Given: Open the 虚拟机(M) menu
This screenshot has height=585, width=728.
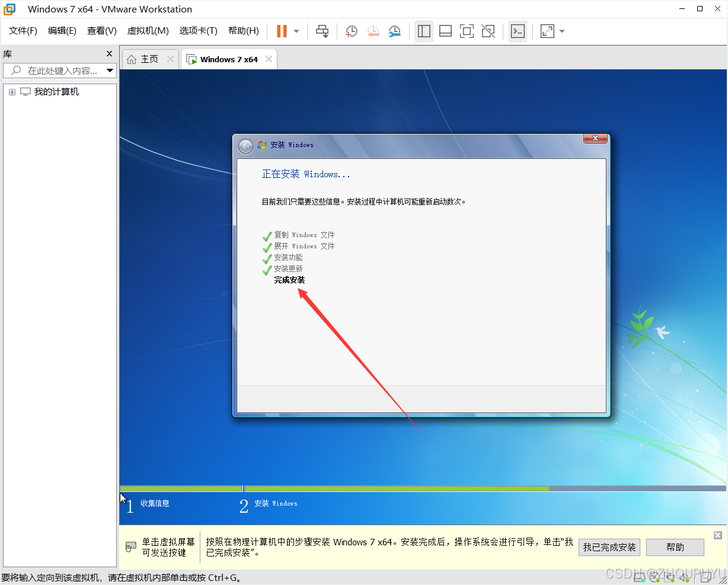Looking at the screenshot, I should [148, 31].
